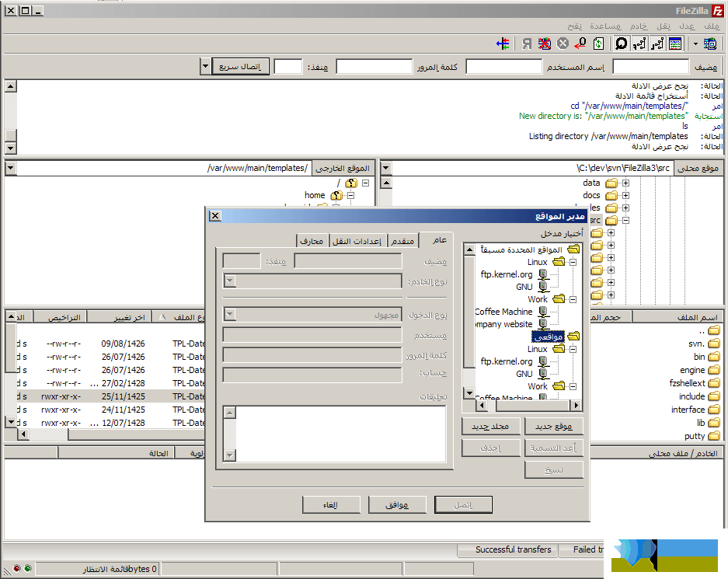This screenshot has width=728, height=579.
Task: Click the مجلد جديد new folder button
Action: click(491, 426)
